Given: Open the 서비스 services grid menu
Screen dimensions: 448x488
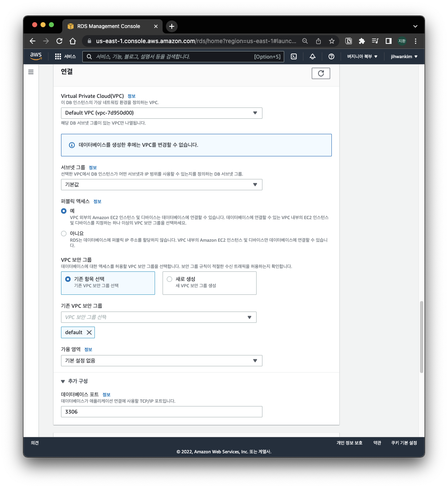Looking at the screenshot, I should (65, 56).
